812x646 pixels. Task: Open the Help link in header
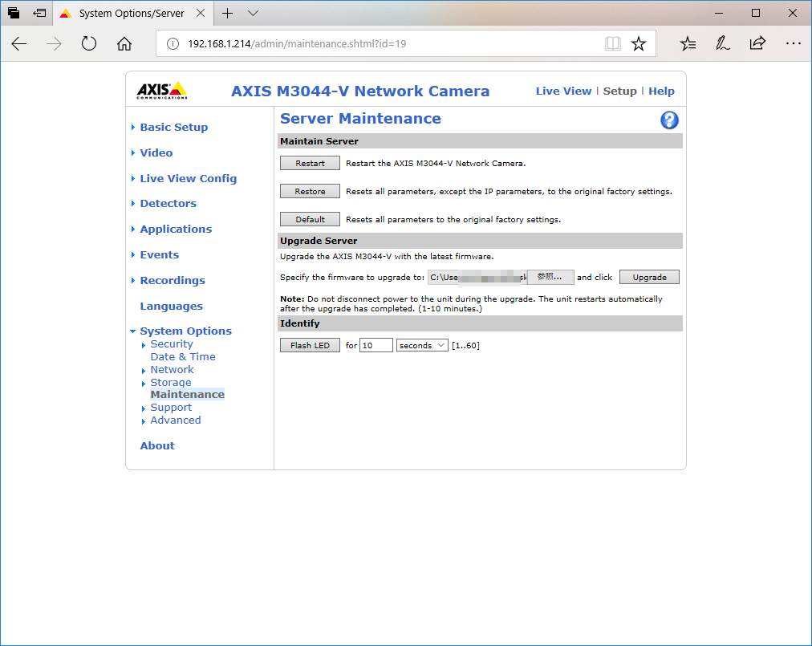tap(661, 91)
